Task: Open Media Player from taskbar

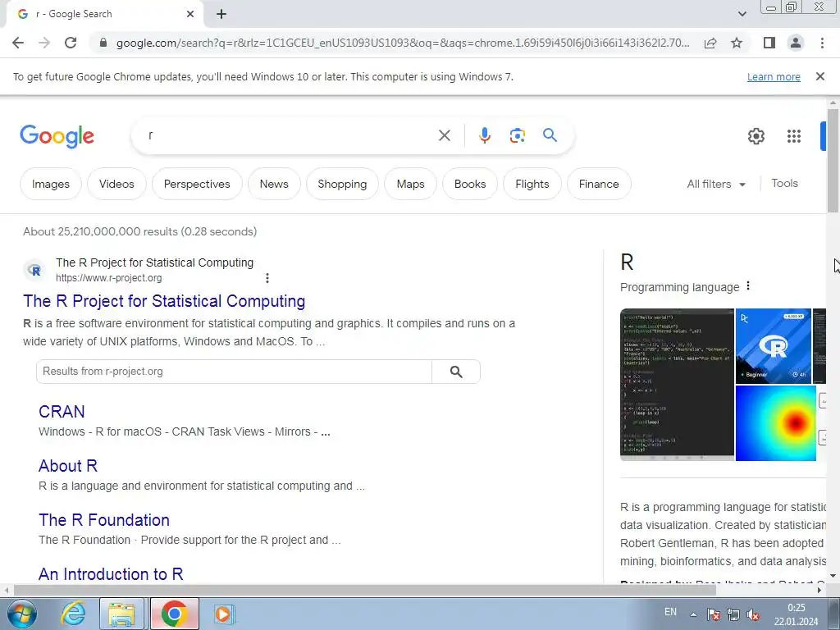Action: (x=223, y=614)
